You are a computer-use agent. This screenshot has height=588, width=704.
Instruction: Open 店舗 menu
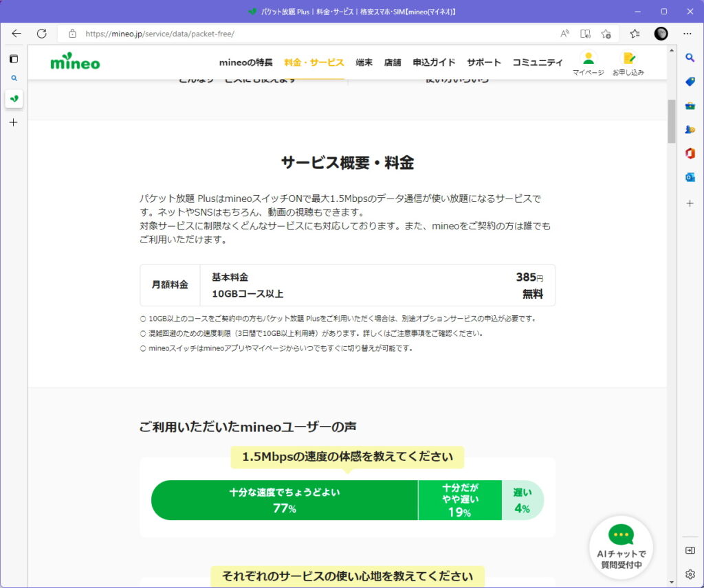point(393,63)
